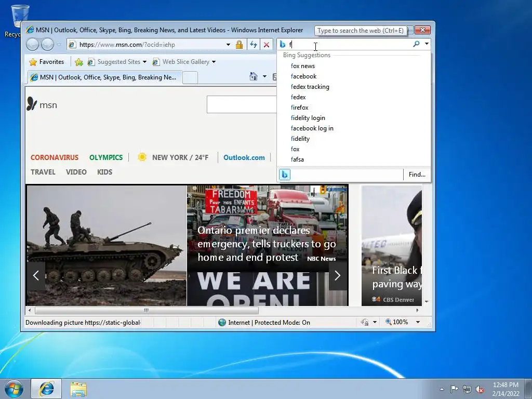Image resolution: width=532 pixels, height=399 pixels.
Task: Click the 100% zoom level button
Action: [x=396, y=322]
